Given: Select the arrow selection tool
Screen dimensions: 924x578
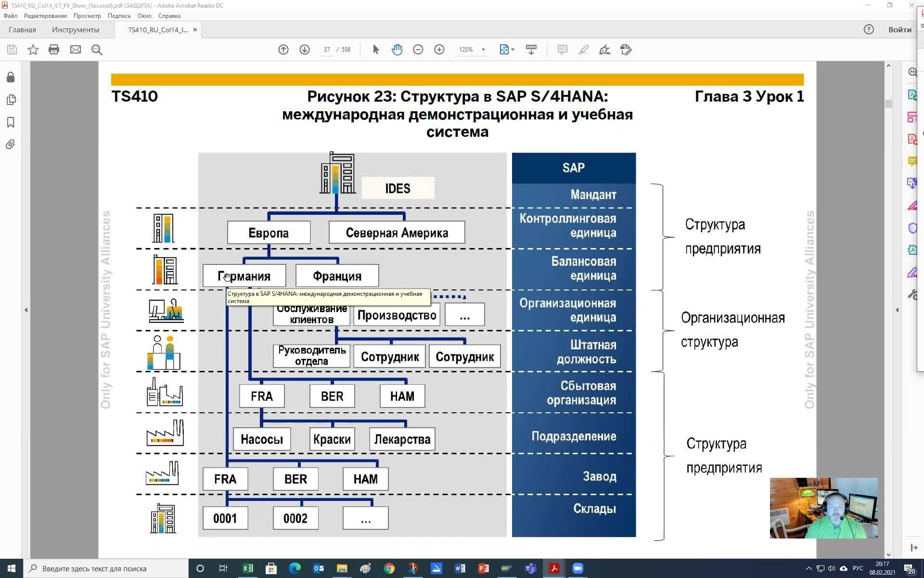Looking at the screenshot, I should pos(376,50).
